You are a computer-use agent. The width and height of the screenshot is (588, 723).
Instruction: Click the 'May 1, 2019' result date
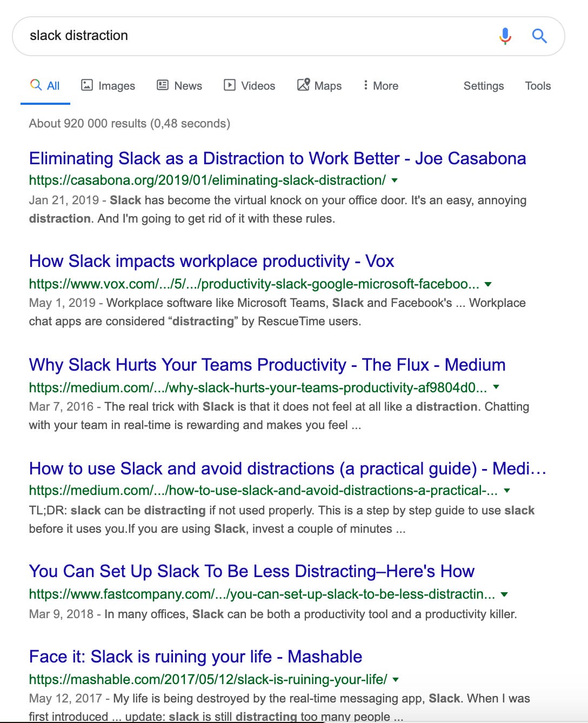(62, 303)
